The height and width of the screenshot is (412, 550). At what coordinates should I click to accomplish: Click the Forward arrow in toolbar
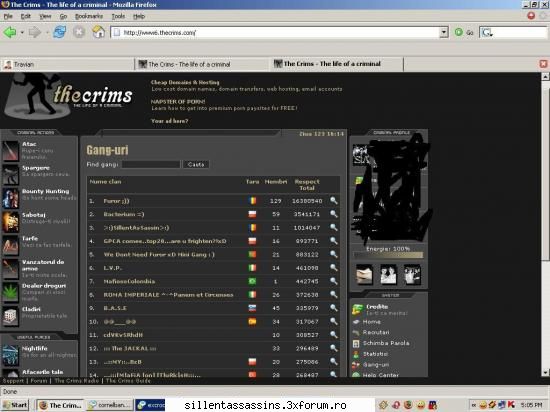click(x=35, y=32)
